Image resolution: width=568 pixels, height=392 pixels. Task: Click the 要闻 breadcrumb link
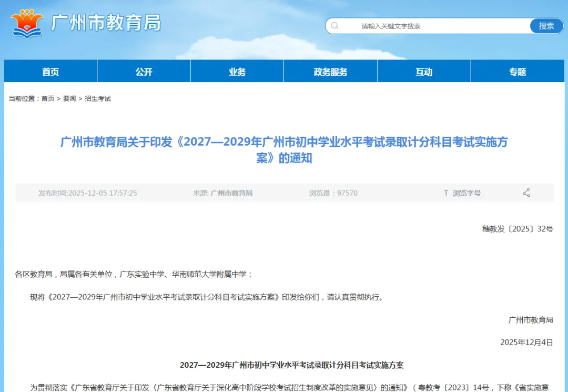[x=69, y=98]
